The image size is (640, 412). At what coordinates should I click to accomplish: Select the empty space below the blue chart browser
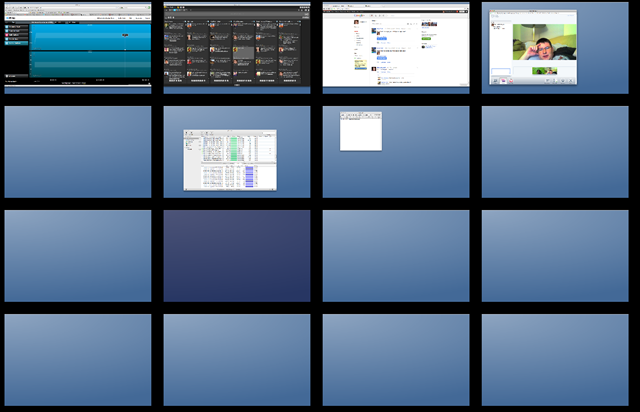tap(78, 152)
